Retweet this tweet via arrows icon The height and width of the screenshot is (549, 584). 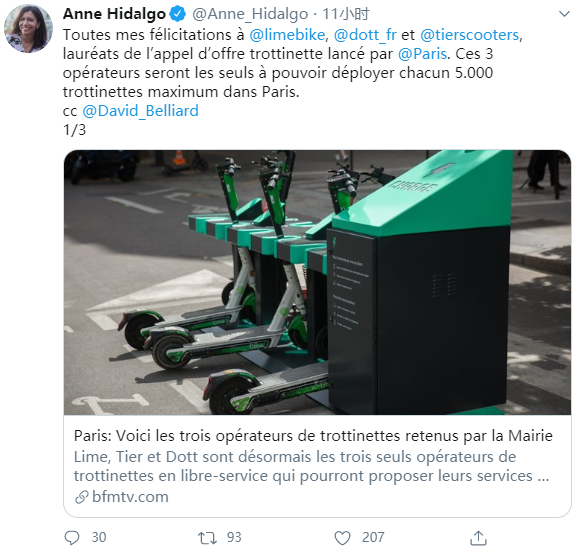pyautogui.click(x=207, y=538)
